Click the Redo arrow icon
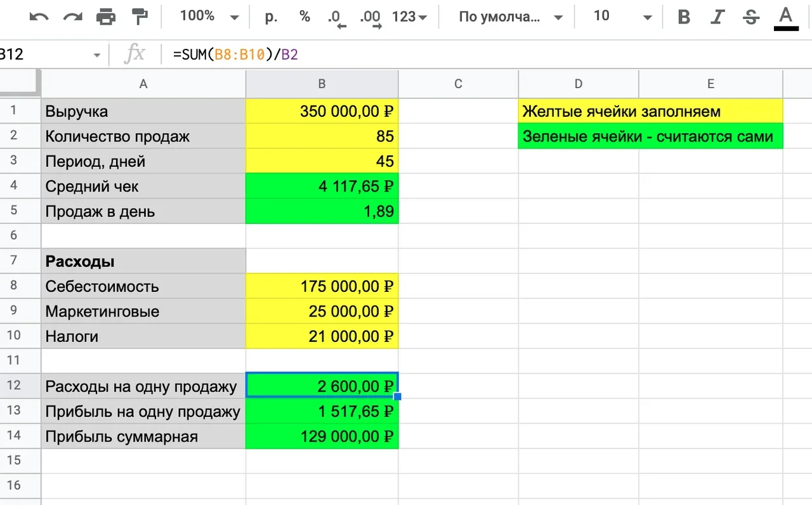 pyautogui.click(x=72, y=17)
